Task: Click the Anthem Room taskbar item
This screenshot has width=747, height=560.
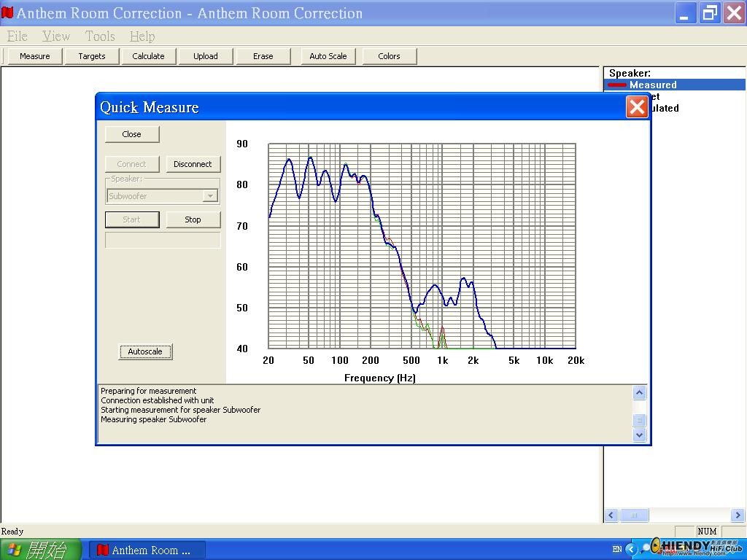Action: pos(147,551)
